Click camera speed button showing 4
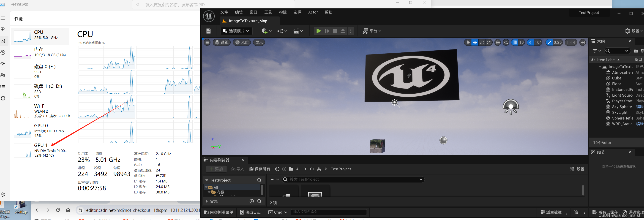The image size is (644, 220). [x=571, y=43]
